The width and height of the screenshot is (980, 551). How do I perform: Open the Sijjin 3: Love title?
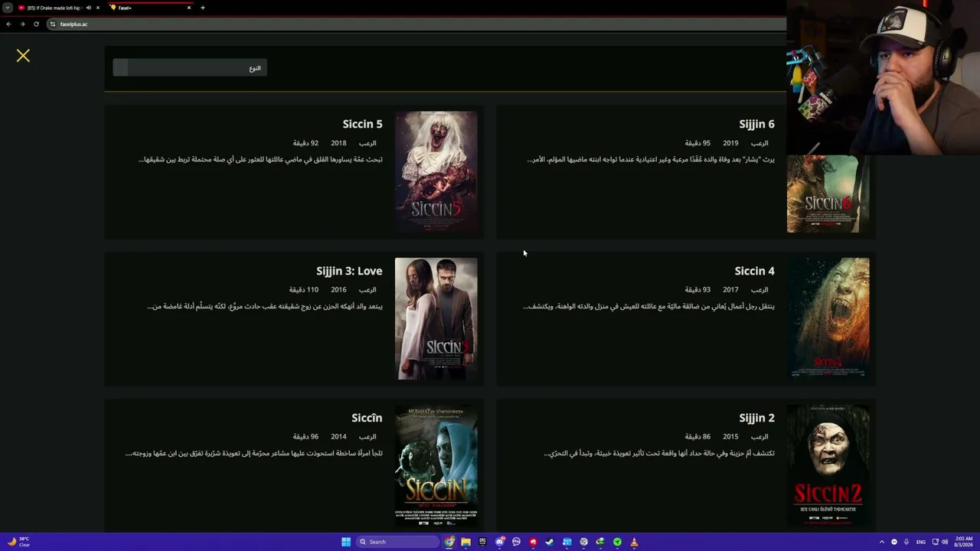[349, 271]
